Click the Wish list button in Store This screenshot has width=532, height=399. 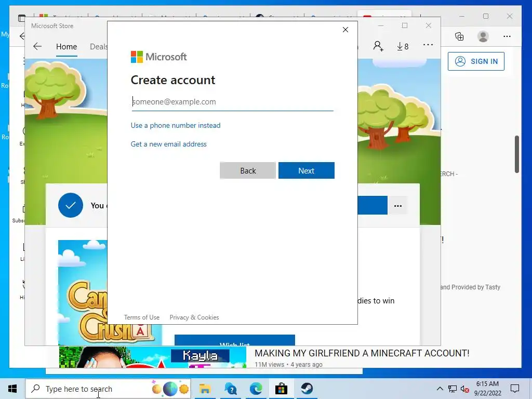point(235,340)
